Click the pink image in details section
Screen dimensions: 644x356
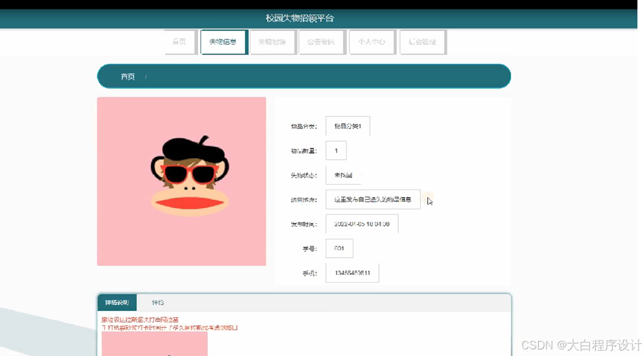(x=154, y=343)
